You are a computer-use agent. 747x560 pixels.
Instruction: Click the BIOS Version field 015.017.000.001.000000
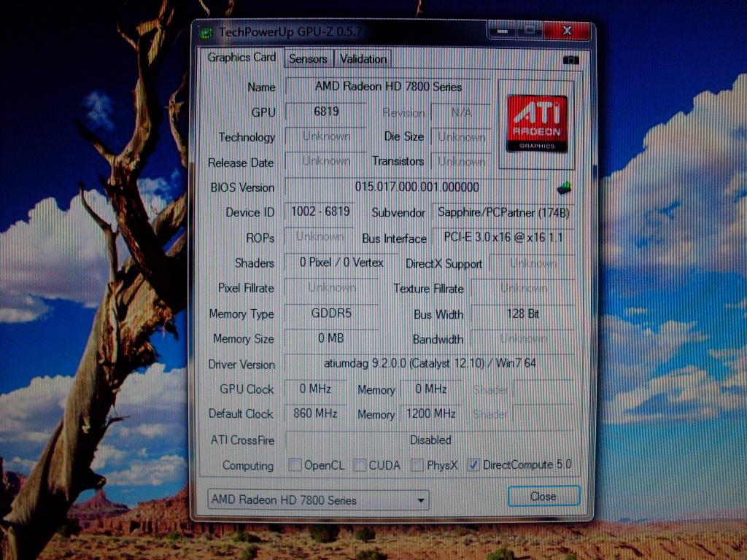point(417,187)
